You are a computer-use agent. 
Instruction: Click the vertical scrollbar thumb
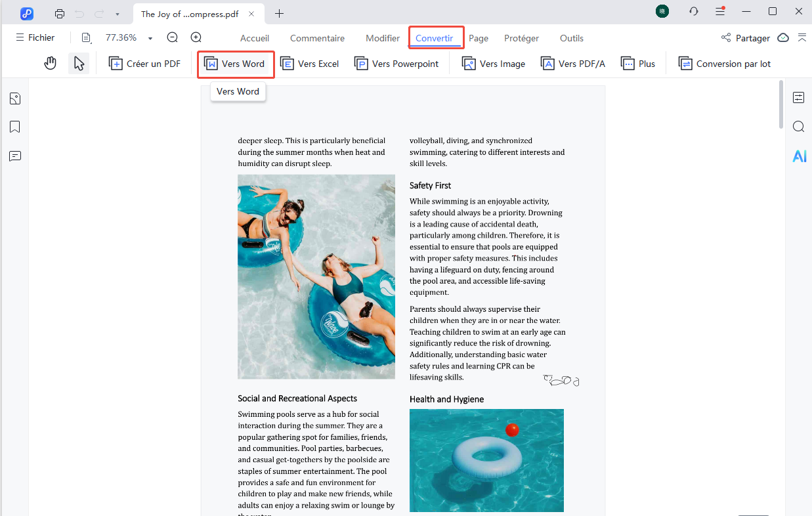[x=780, y=105]
